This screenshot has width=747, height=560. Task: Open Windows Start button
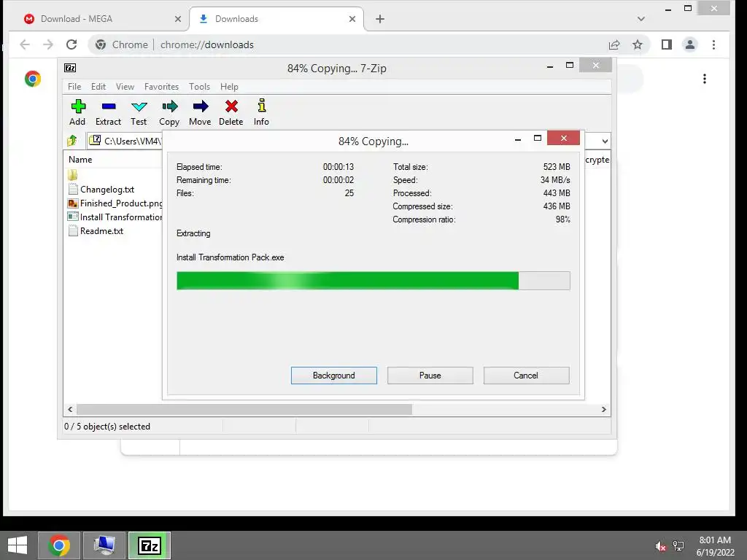click(18, 545)
